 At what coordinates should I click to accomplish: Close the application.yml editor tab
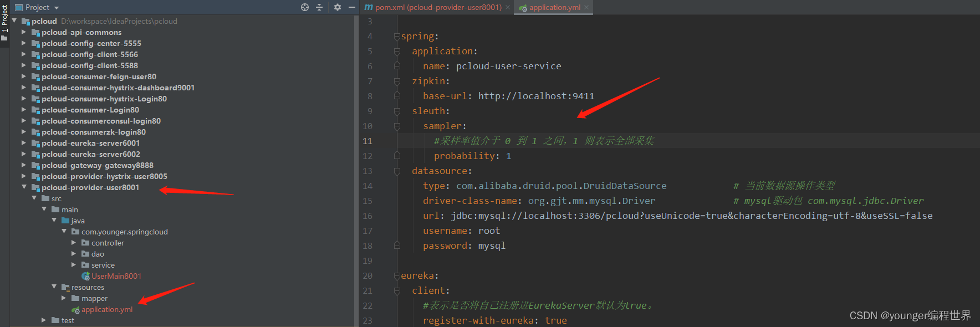[586, 7]
